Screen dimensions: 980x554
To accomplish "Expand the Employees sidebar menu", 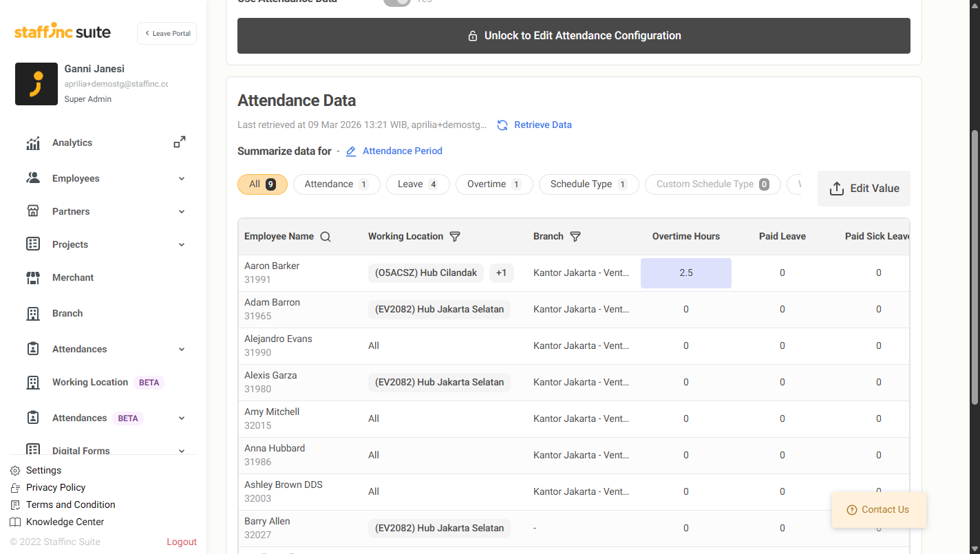I will coord(182,179).
